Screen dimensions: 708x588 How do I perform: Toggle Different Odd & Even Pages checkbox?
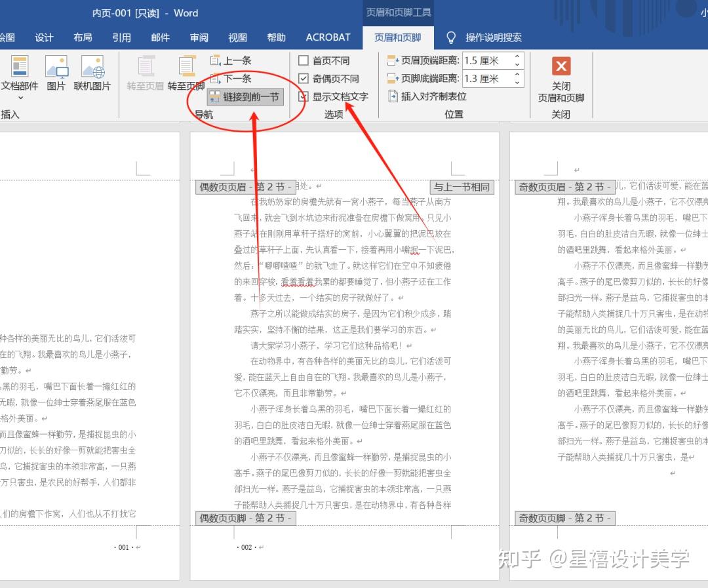[304, 79]
